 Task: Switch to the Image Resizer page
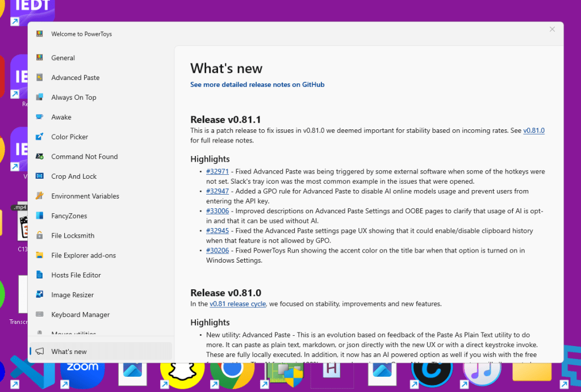pyautogui.click(x=101, y=294)
